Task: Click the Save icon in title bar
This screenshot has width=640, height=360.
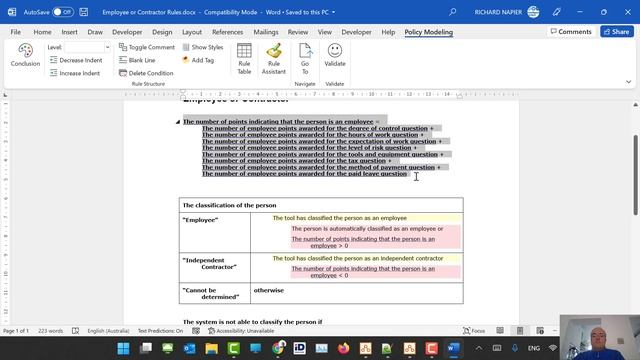Action: pos(84,12)
